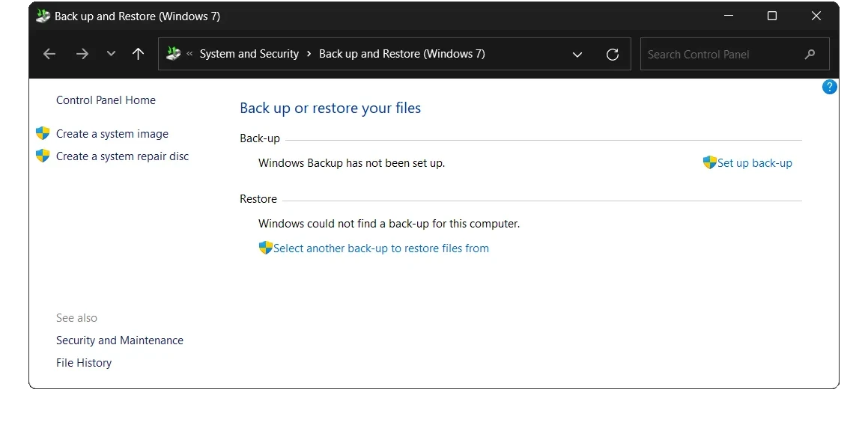Screen dimensions: 868x446
Task: Click the 'See also' label
Action: tap(76, 318)
